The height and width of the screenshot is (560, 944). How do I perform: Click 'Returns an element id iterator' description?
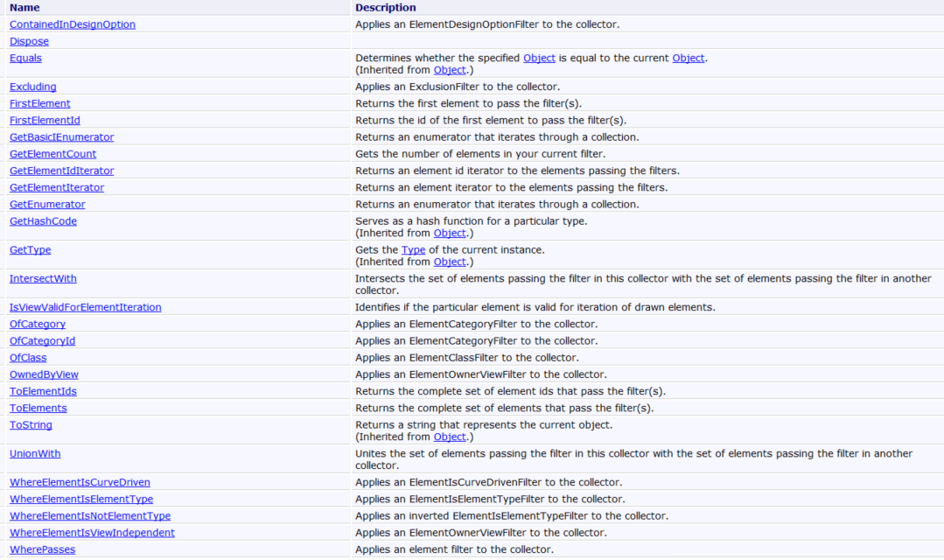[517, 171]
